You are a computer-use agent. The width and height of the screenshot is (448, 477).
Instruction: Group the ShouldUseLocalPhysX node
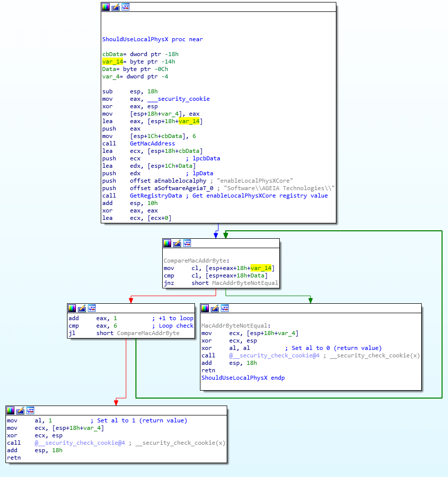(x=125, y=7)
